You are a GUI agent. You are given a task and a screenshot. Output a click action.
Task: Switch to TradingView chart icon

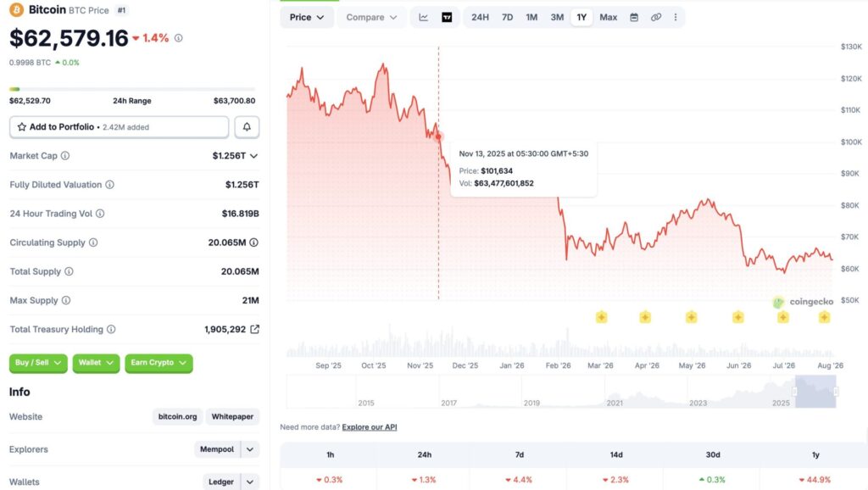(x=447, y=17)
